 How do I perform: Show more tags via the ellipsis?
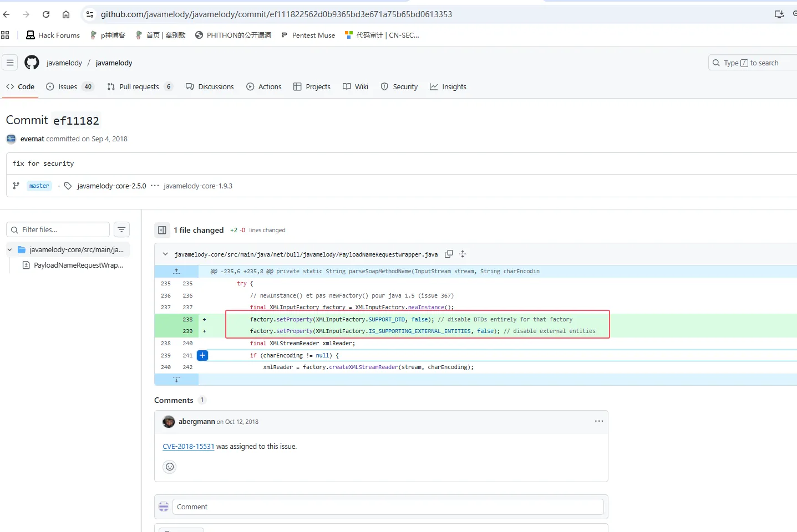[x=155, y=186]
